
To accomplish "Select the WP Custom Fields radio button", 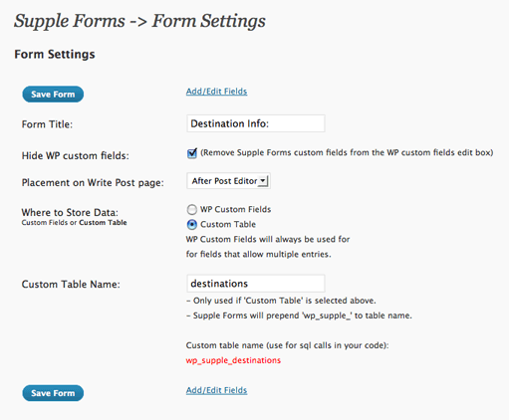I will coord(191,210).
